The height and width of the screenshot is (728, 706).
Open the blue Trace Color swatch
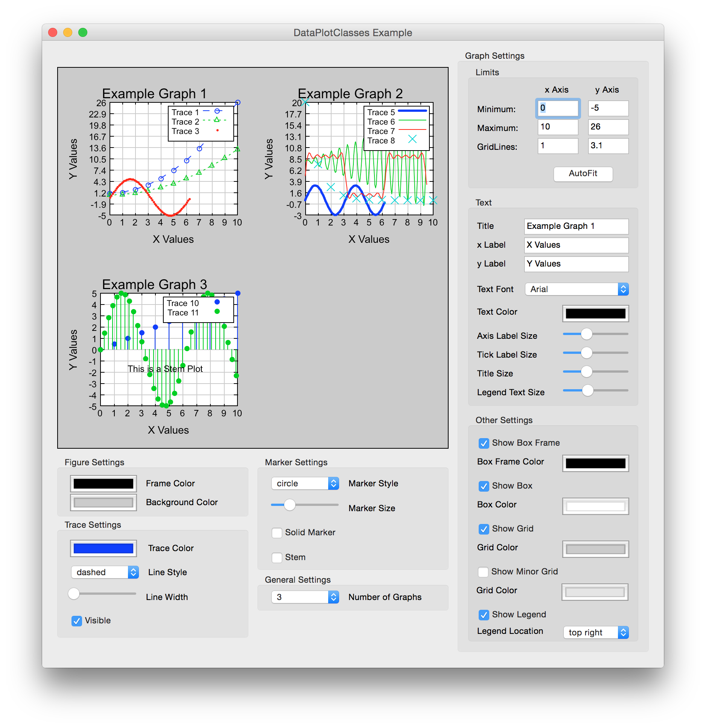tap(103, 548)
